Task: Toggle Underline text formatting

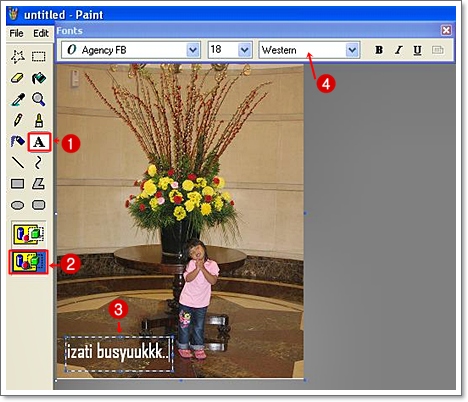Action: click(x=417, y=50)
